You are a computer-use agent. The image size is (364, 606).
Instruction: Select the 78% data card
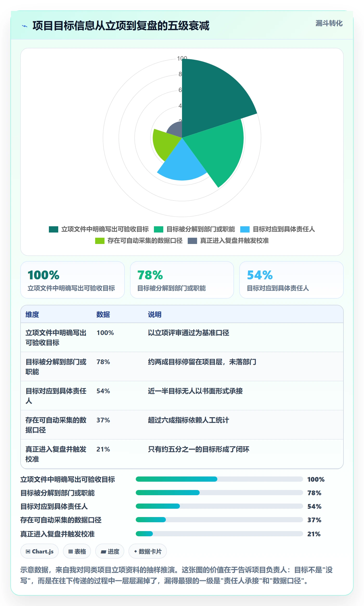[x=182, y=280]
